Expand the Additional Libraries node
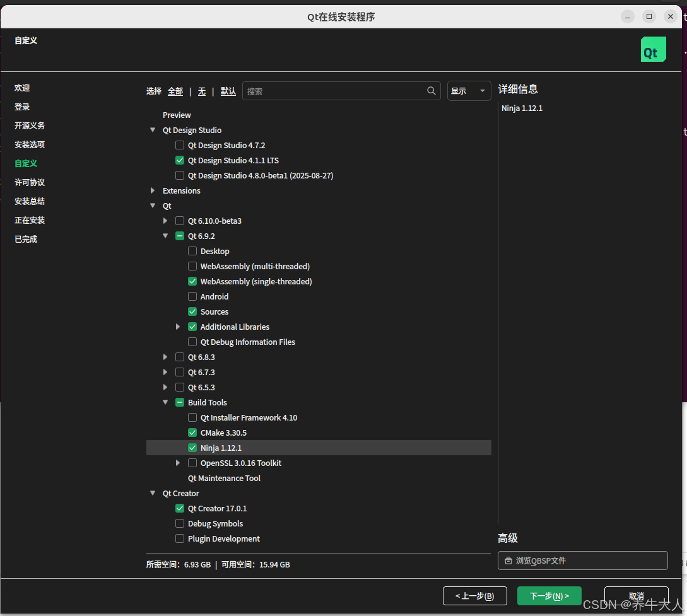The width and height of the screenshot is (687, 616). 177,327
